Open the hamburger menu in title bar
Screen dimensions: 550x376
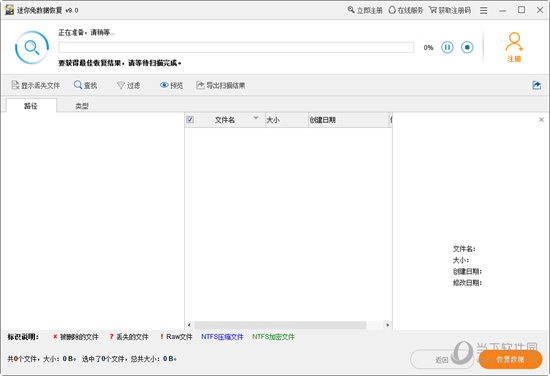pyautogui.click(x=484, y=11)
